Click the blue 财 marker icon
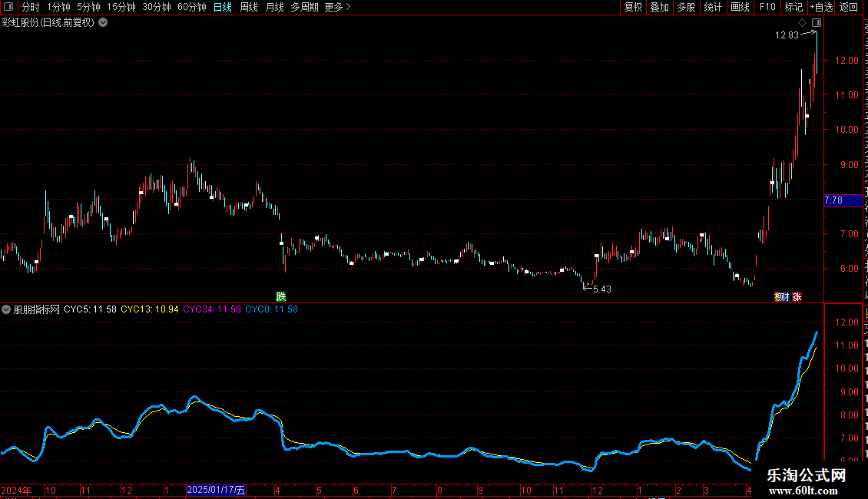Image resolution: width=868 pixels, height=499 pixels. pyautogui.click(x=785, y=297)
